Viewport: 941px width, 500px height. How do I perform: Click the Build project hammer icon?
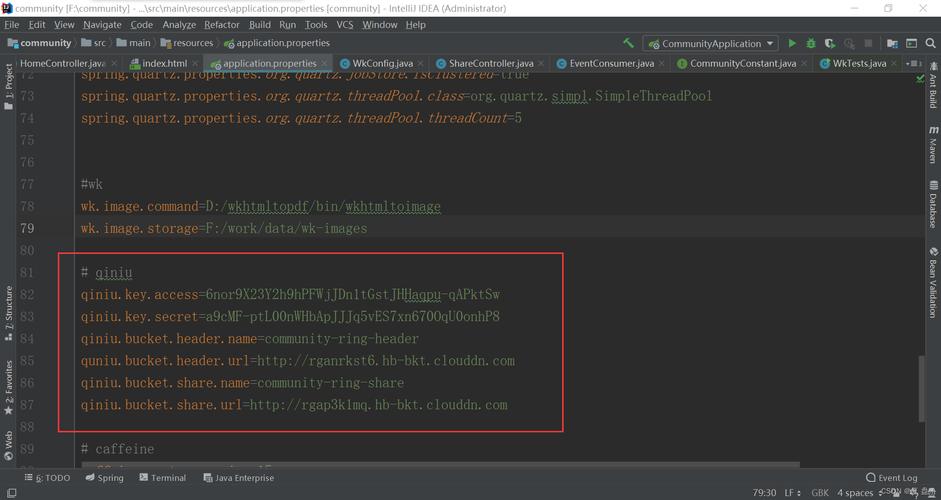coord(628,44)
